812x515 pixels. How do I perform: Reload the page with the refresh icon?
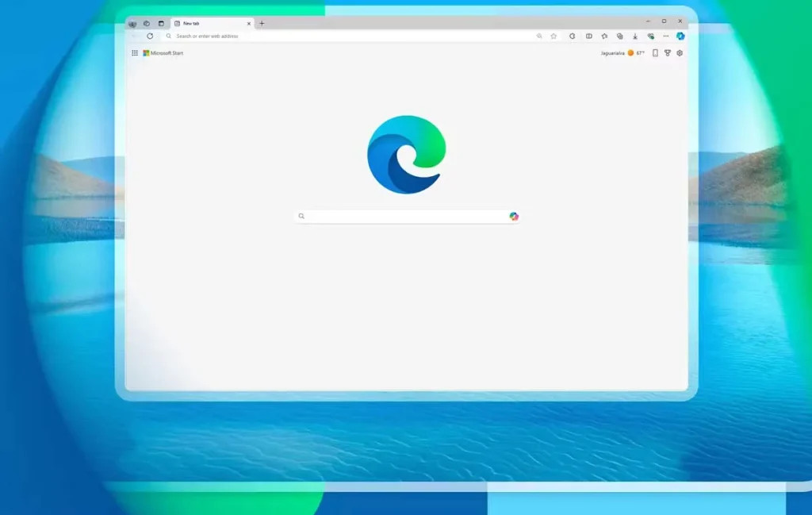tap(150, 37)
